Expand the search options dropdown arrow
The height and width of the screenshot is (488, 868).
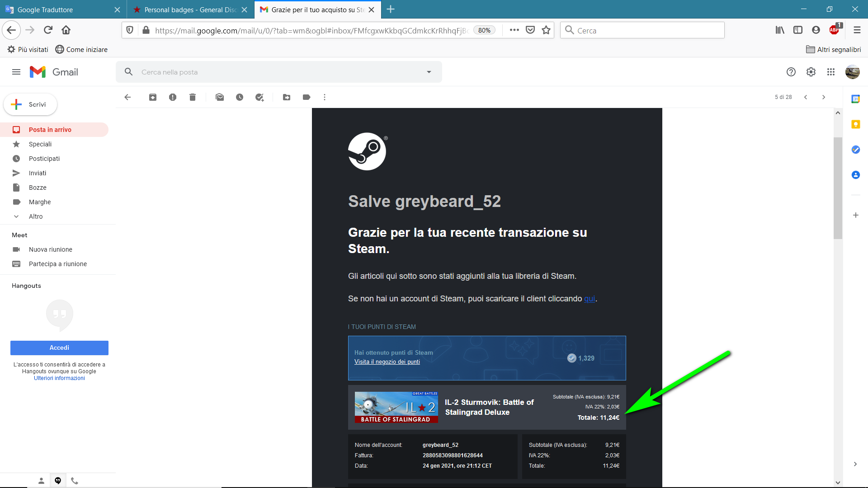click(429, 72)
